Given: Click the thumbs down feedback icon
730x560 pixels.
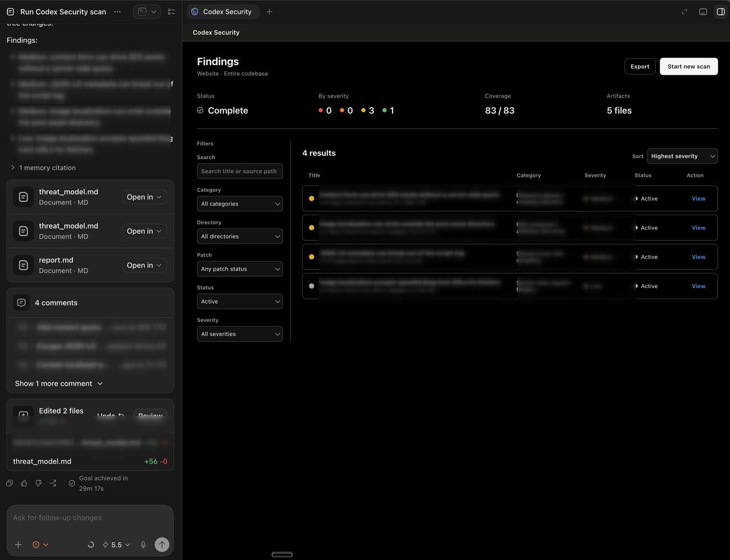Looking at the screenshot, I should click(x=39, y=483).
